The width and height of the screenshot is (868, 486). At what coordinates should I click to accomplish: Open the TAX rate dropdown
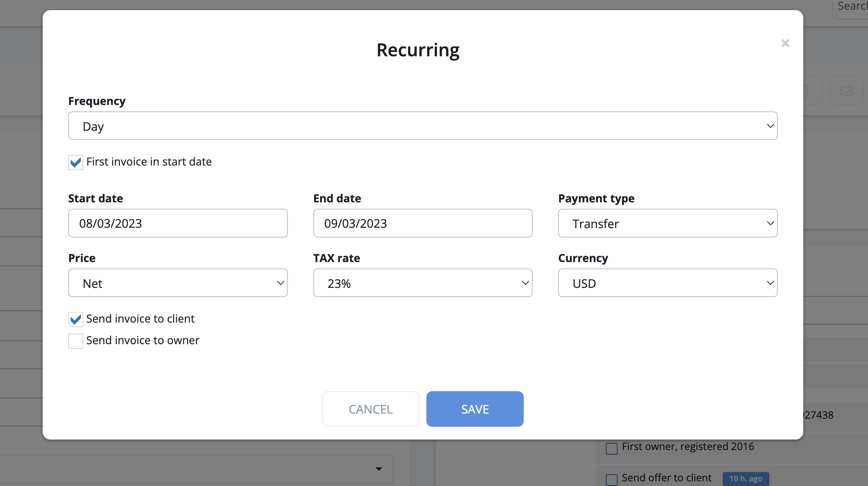click(x=423, y=283)
